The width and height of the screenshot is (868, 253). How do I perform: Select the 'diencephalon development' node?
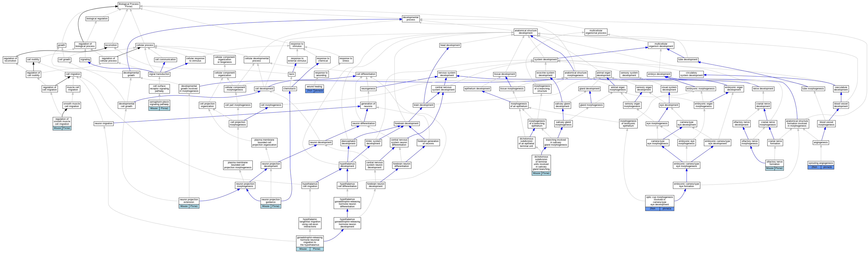tap(348, 142)
